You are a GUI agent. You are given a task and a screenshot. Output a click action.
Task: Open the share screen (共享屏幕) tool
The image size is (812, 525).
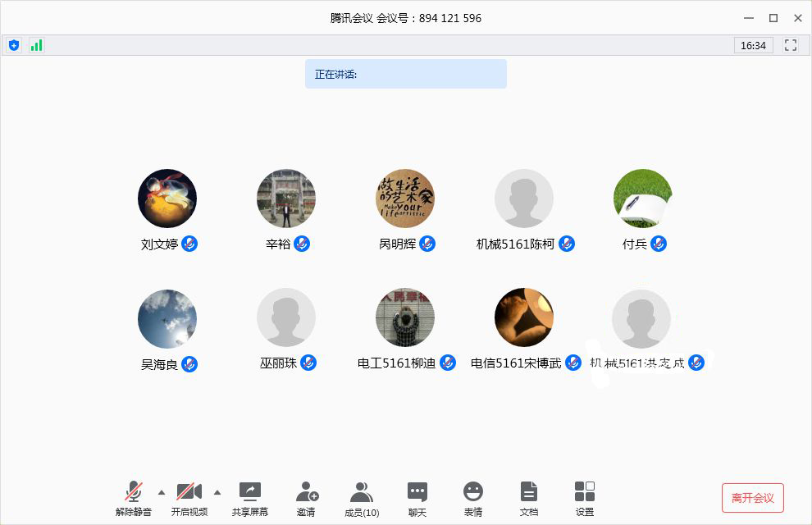(x=249, y=498)
